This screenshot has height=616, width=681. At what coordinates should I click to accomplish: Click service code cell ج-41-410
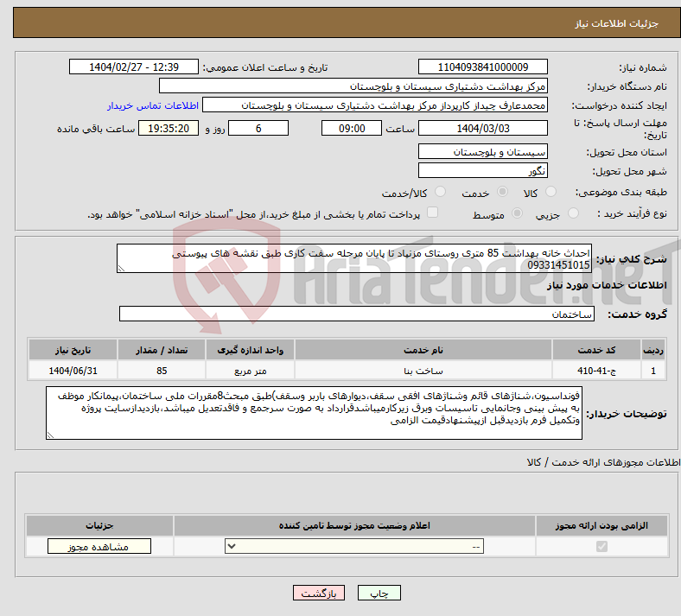(597, 371)
